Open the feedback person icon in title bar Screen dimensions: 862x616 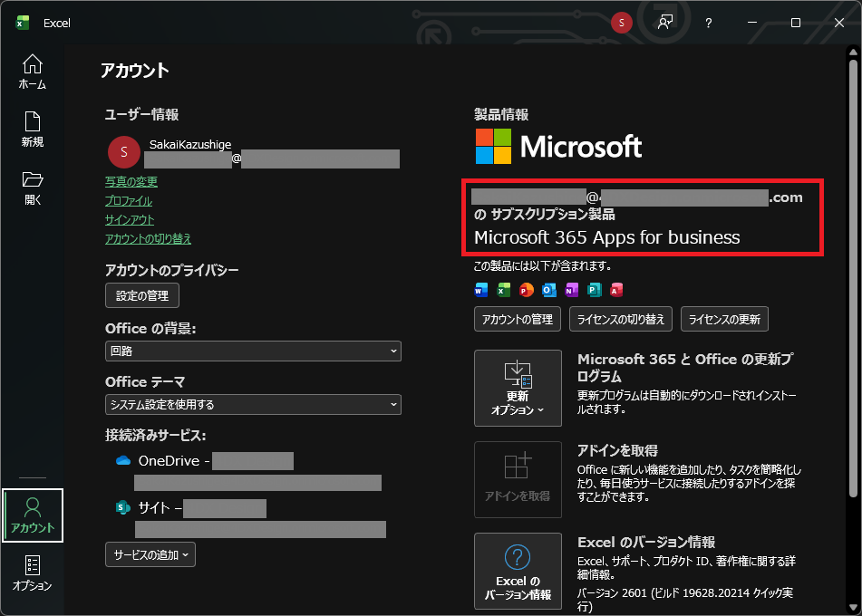pos(665,23)
